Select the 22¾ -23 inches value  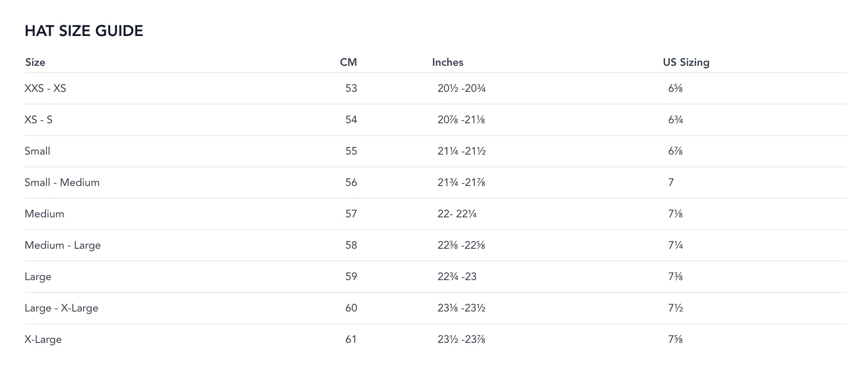point(457,277)
